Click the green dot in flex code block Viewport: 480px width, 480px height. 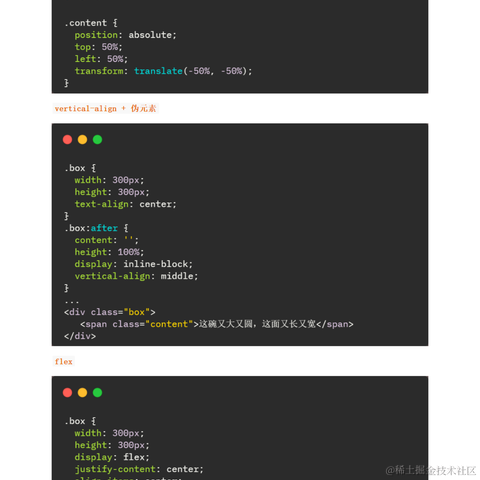coord(97,392)
